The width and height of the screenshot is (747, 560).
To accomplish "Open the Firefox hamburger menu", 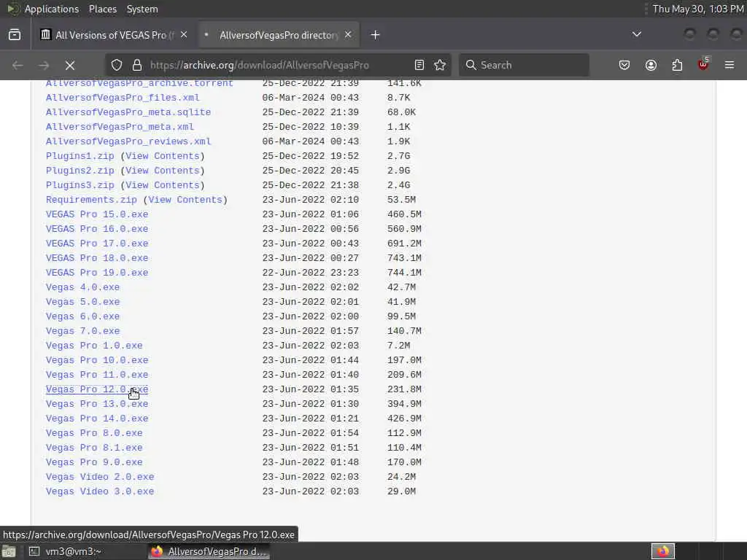I will click(729, 65).
